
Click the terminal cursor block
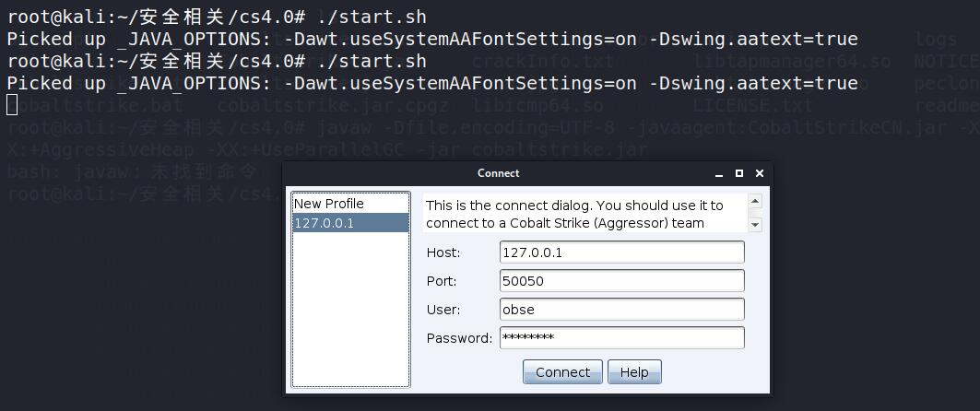(x=12, y=104)
